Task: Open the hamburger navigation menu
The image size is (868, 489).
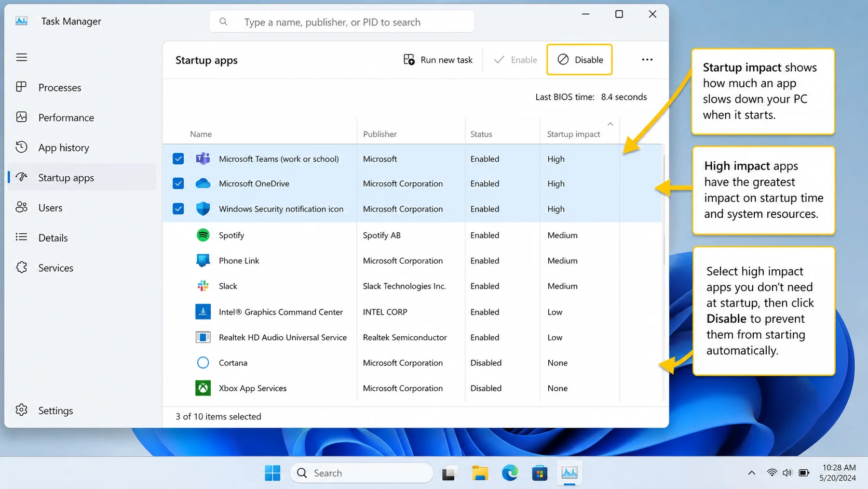Action: tap(21, 57)
